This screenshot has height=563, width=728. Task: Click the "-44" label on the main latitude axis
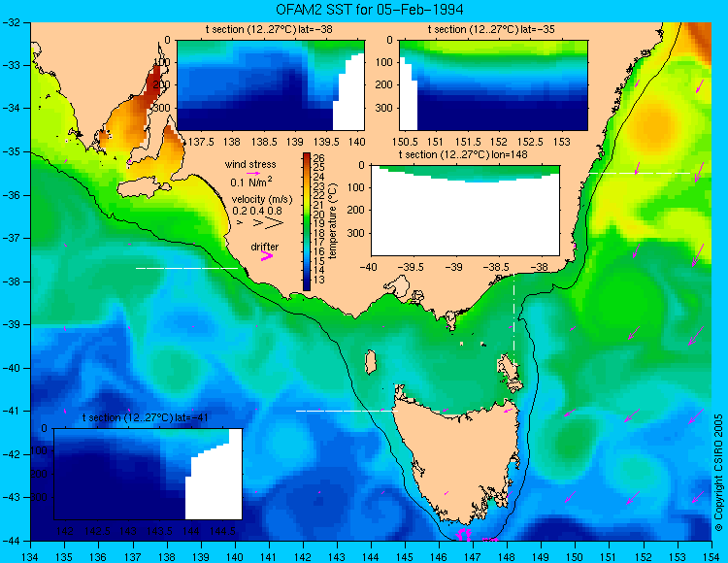click(11, 541)
